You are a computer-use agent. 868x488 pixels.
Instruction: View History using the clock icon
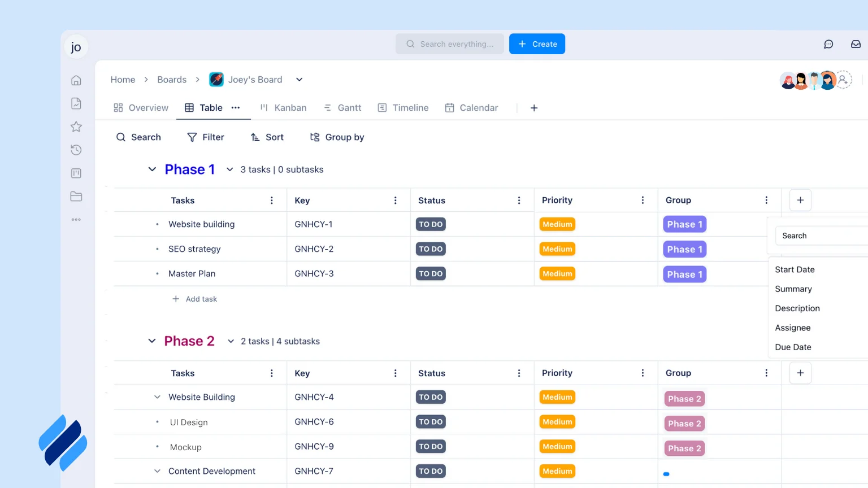point(76,150)
